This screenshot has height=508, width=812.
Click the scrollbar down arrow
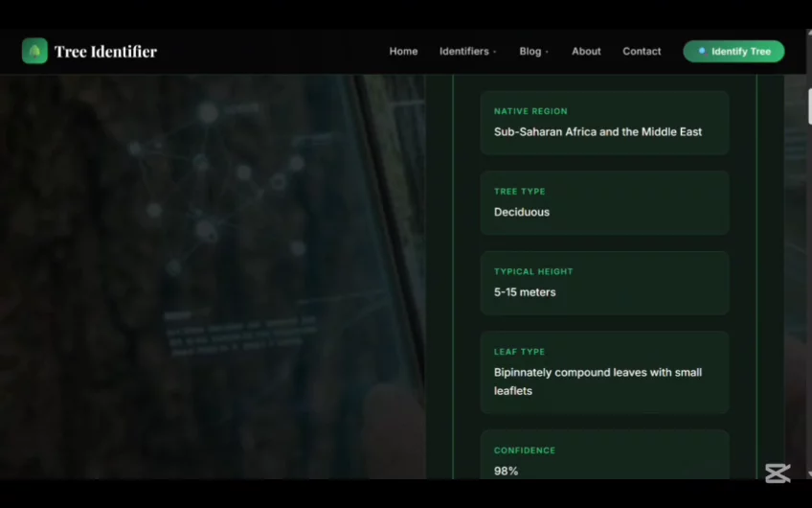click(809, 473)
